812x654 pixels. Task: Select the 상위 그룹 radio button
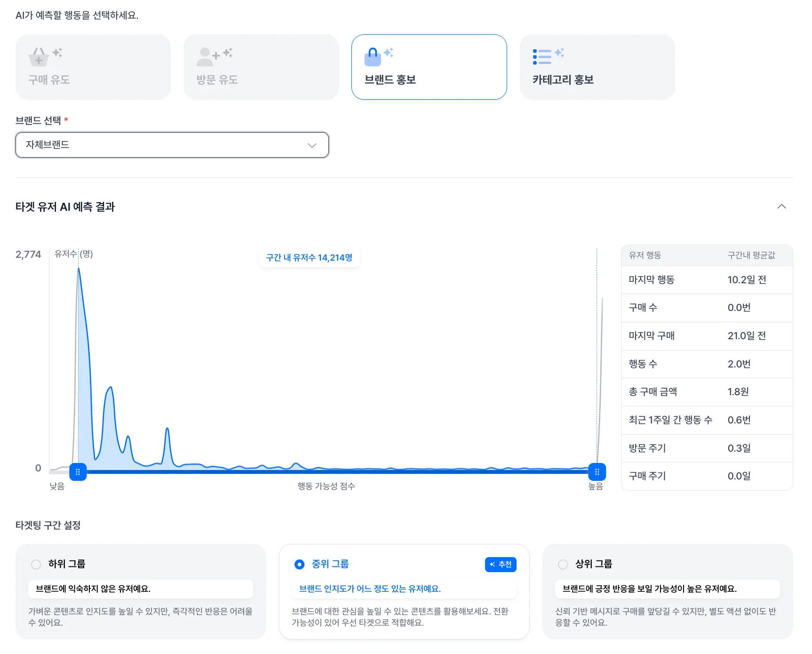(563, 564)
